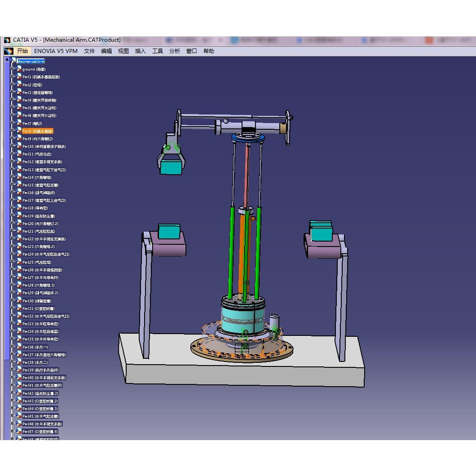This screenshot has height=476, width=476.
Task: Click the Part39 node icon in tree
Action: point(19,370)
